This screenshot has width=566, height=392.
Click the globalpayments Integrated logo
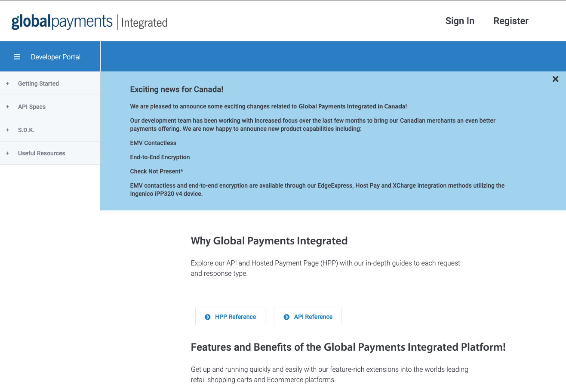(88, 21)
